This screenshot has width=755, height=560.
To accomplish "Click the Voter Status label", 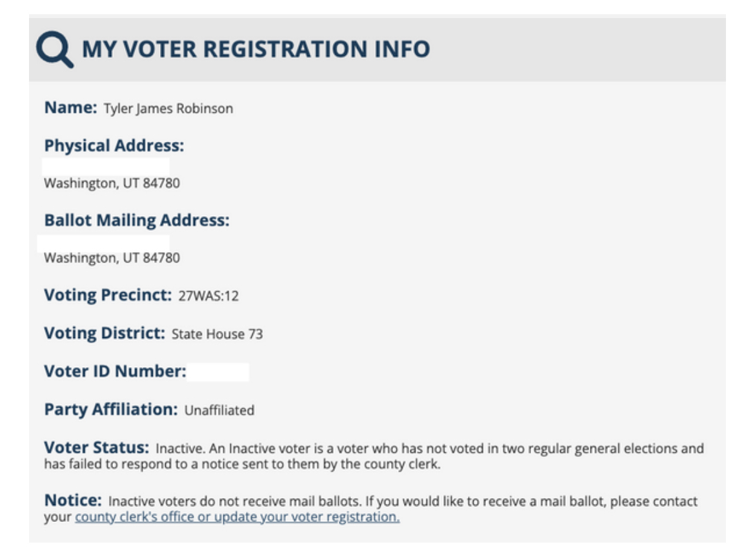I will tap(97, 447).
